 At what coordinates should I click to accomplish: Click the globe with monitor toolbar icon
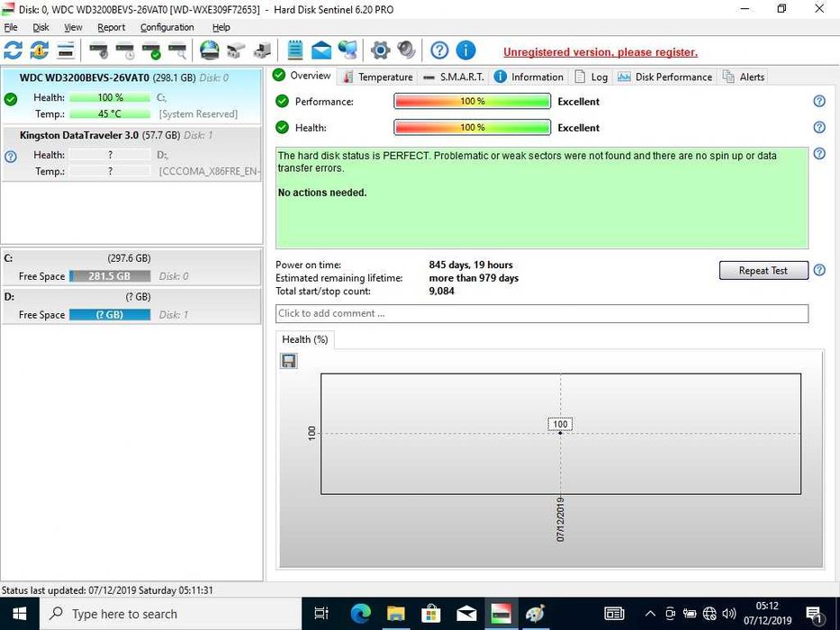tap(348, 50)
